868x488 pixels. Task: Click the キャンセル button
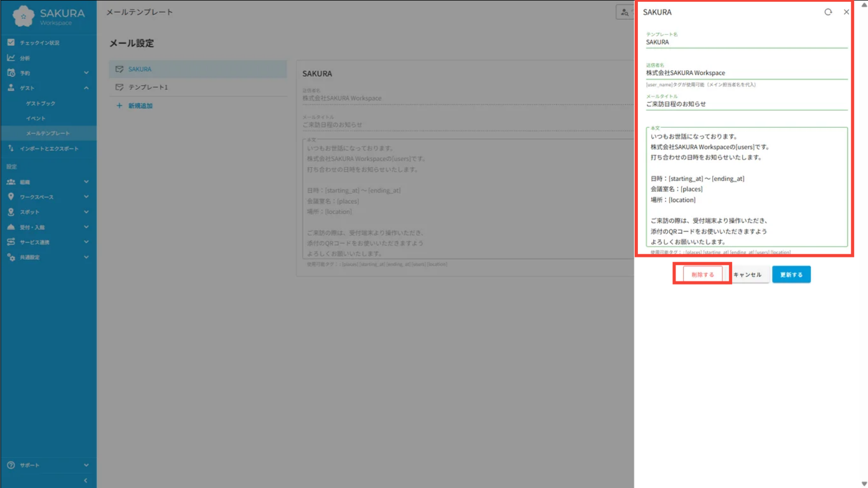(747, 274)
